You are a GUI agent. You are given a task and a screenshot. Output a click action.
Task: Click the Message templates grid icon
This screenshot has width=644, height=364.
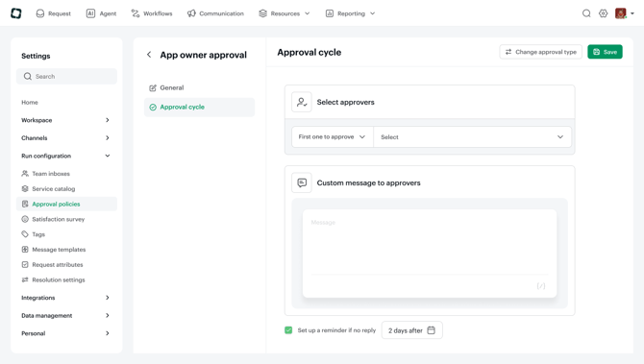[25, 250]
